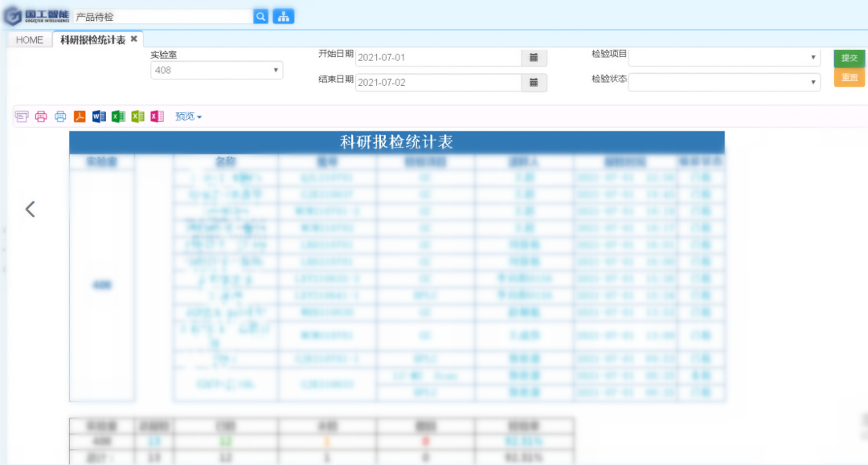Close the 科研报检统计表 tab

tap(134, 39)
